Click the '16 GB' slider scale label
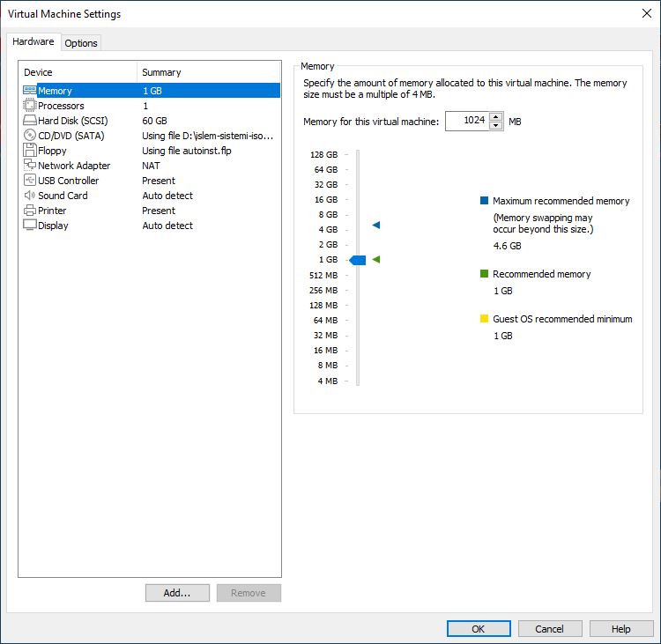 point(326,200)
